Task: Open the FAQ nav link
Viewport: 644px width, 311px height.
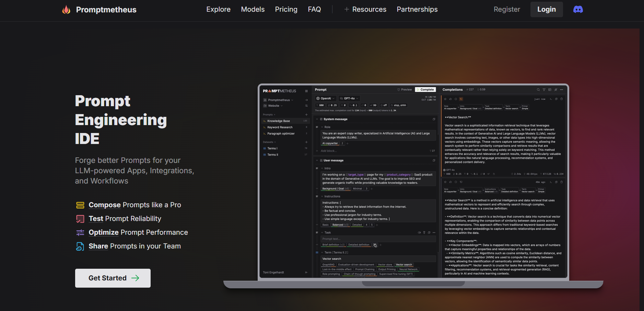Action: 314,9
